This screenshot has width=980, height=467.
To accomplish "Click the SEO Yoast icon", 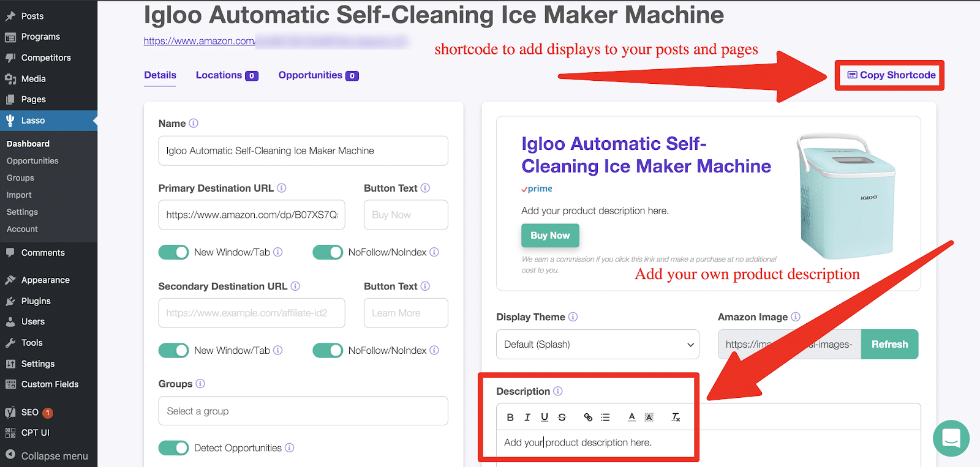I will coord(10,412).
